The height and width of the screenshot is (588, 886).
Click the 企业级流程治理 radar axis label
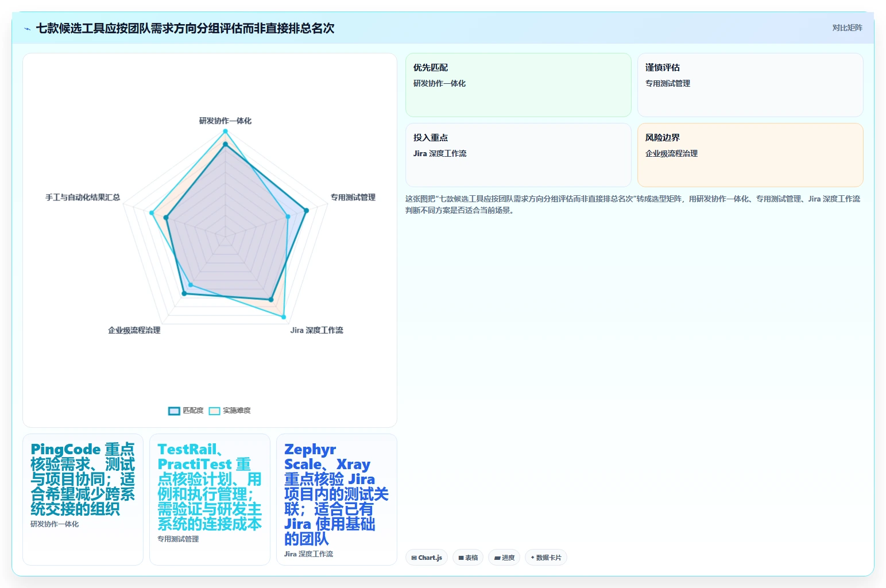134,330
